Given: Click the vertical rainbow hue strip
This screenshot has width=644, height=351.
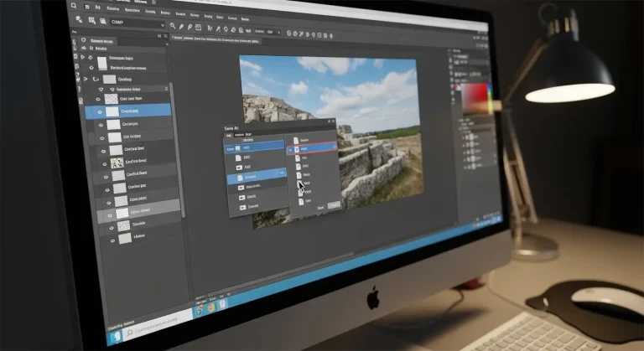Looking at the screenshot, I should point(489,98).
